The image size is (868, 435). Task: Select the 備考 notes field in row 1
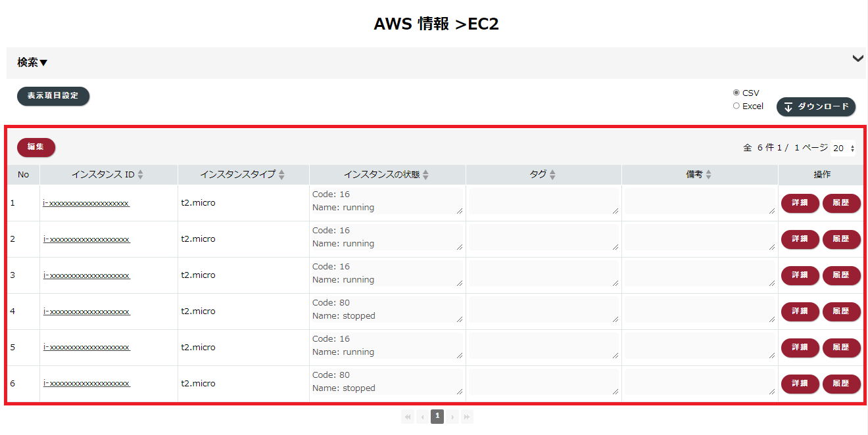tap(700, 201)
